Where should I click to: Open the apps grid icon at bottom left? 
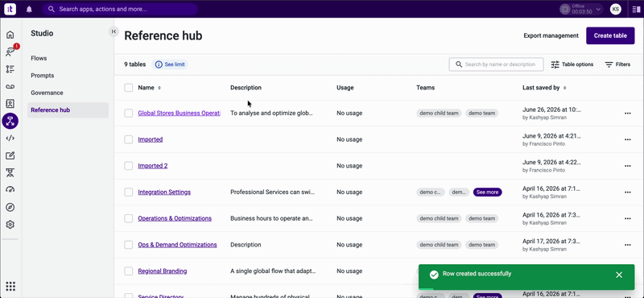point(10,286)
